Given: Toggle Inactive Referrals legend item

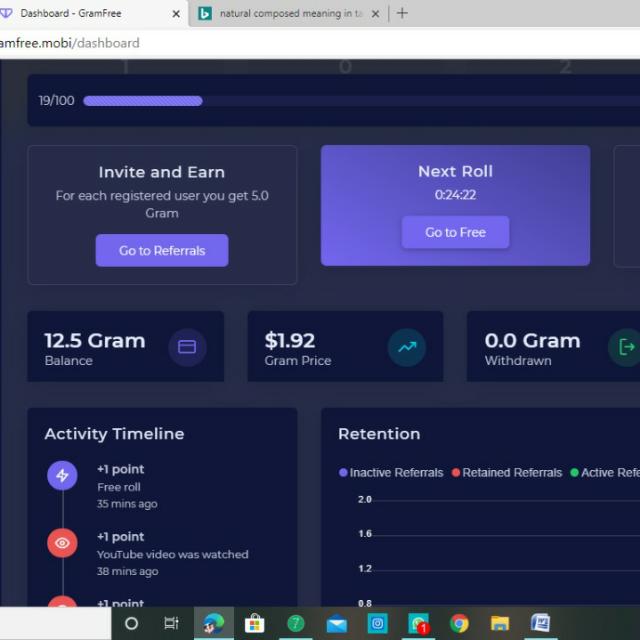Looking at the screenshot, I should 391,473.
